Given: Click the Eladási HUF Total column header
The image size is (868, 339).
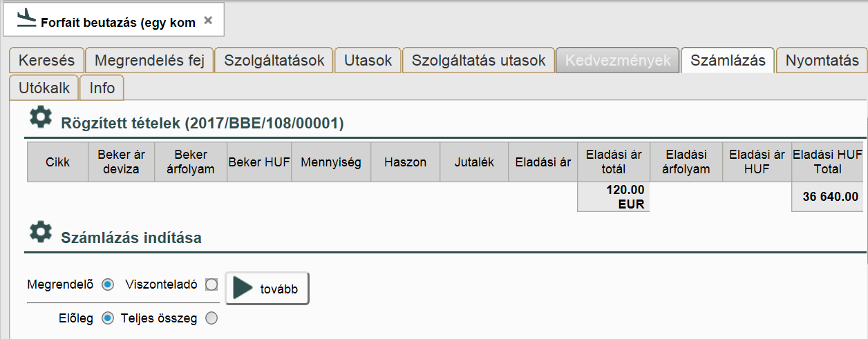Looking at the screenshot, I should [x=828, y=162].
